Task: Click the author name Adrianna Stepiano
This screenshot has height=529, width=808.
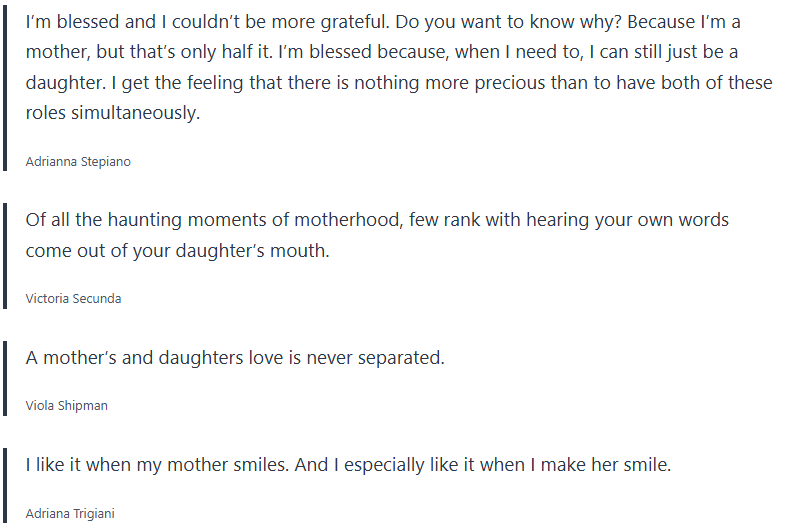Action: coord(78,161)
